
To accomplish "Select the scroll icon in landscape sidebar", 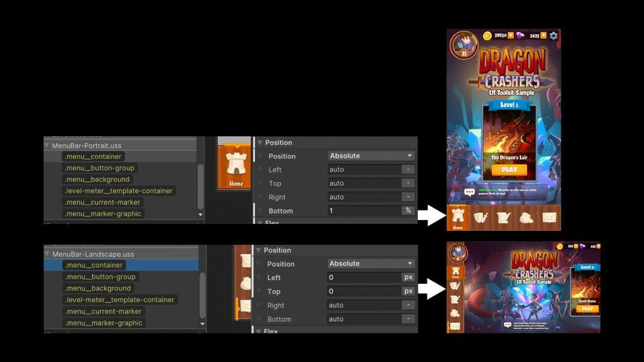I will (x=455, y=300).
